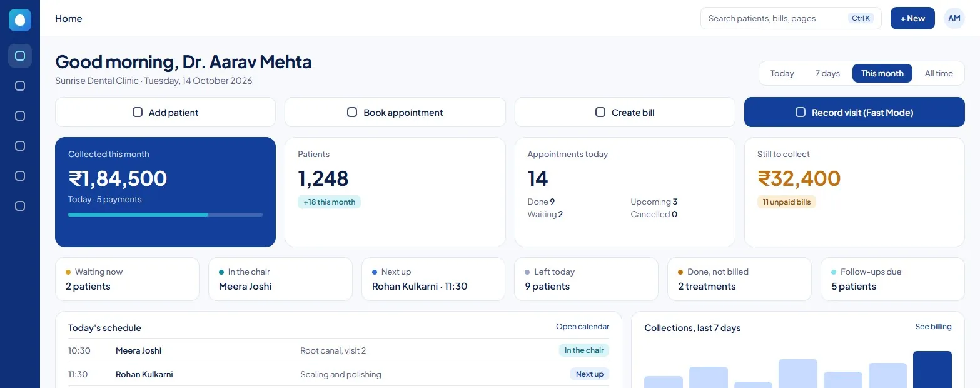The height and width of the screenshot is (388, 980).
Task: Create a new item with the + New button
Action: pos(912,18)
